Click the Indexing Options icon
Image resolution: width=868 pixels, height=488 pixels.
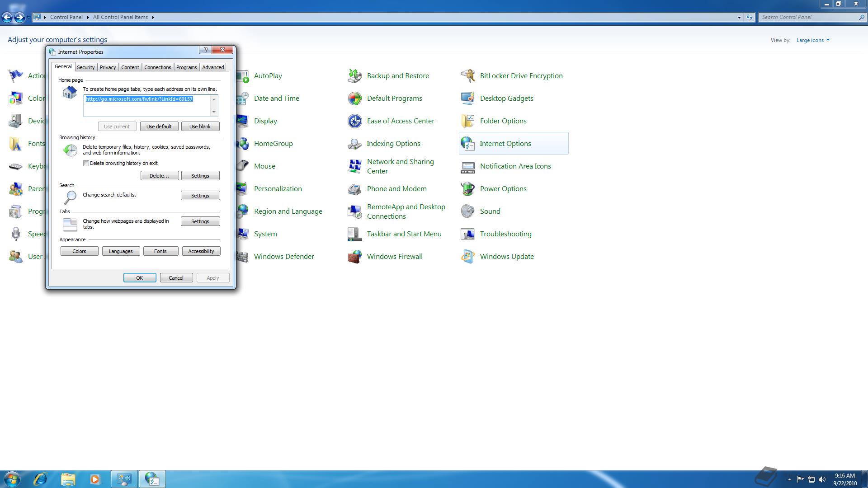[355, 144]
